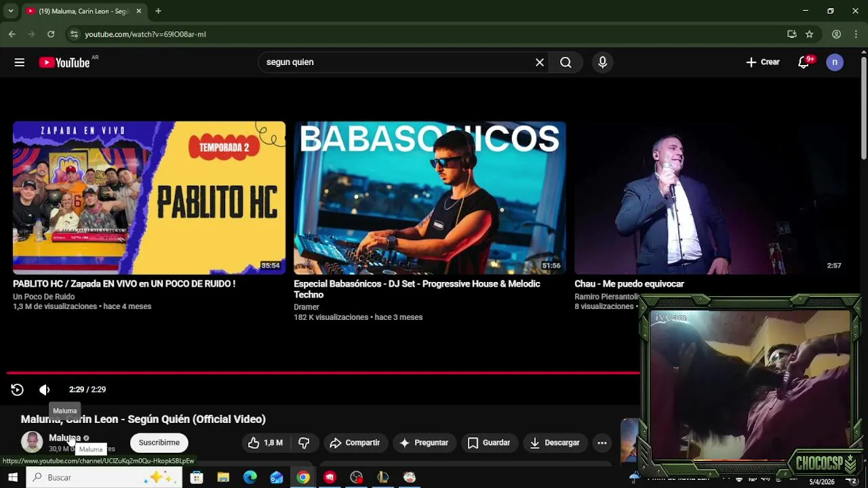
Task: Open the Chrome profile icon
Action: (836, 34)
